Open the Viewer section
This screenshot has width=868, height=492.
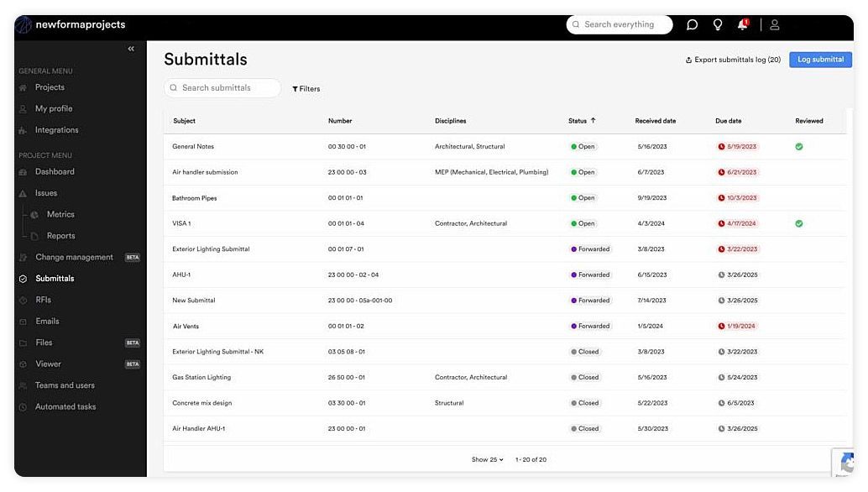pyautogui.click(x=48, y=364)
